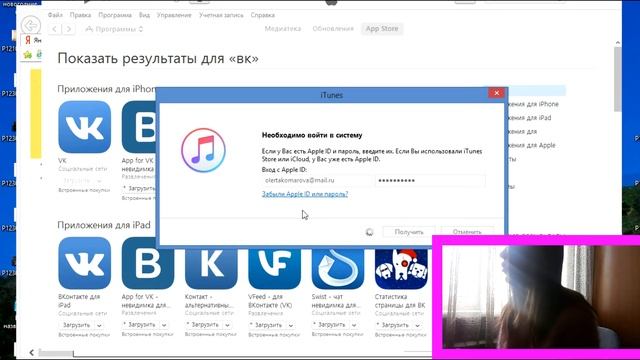
Task: Click the Отменить button in the dialog
Action: [x=467, y=231]
